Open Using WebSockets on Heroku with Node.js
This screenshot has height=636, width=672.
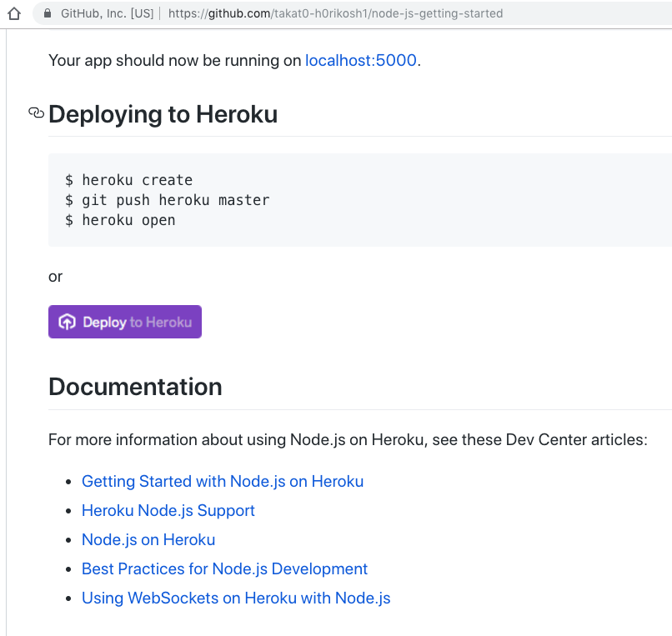click(236, 598)
